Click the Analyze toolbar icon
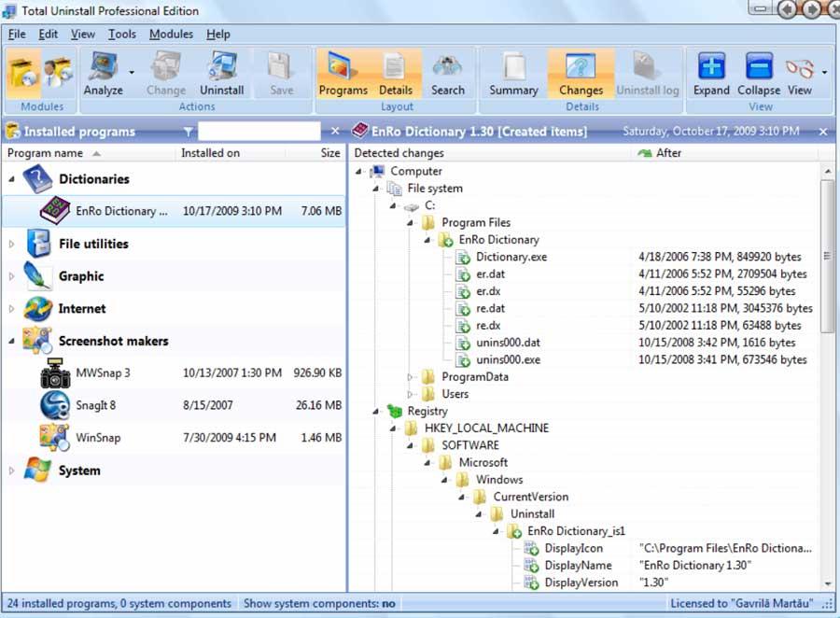 point(103,66)
